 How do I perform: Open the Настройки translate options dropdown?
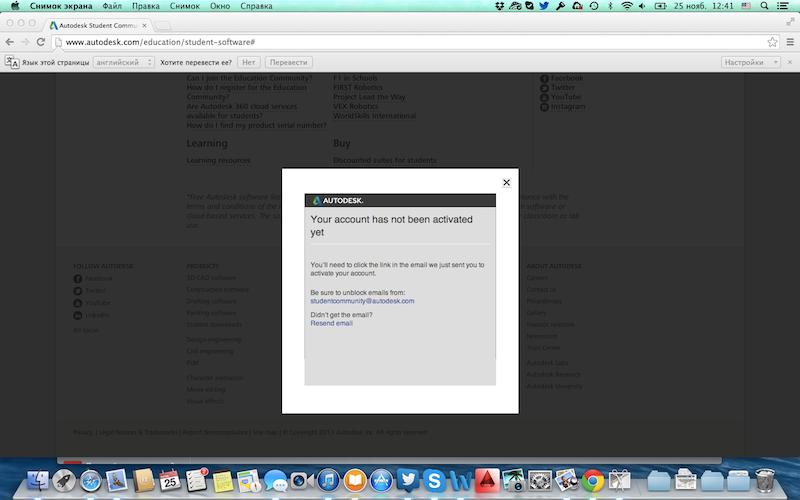point(750,62)
